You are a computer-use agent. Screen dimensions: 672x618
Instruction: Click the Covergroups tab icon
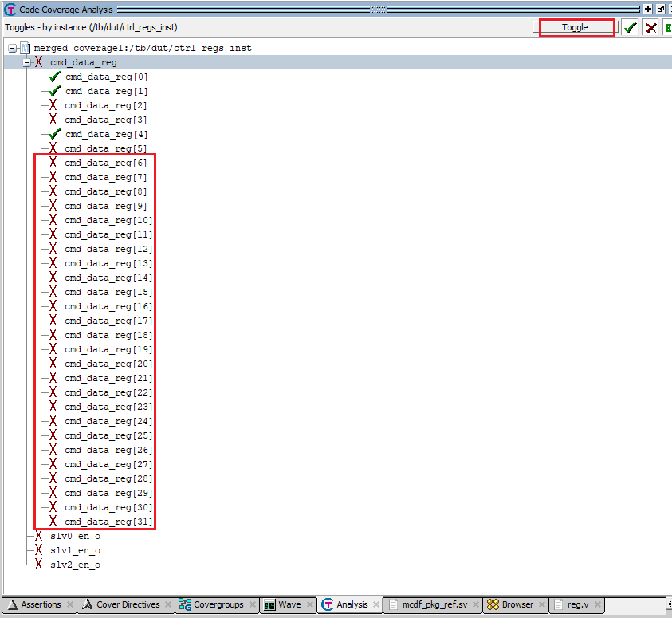point(185,604)
